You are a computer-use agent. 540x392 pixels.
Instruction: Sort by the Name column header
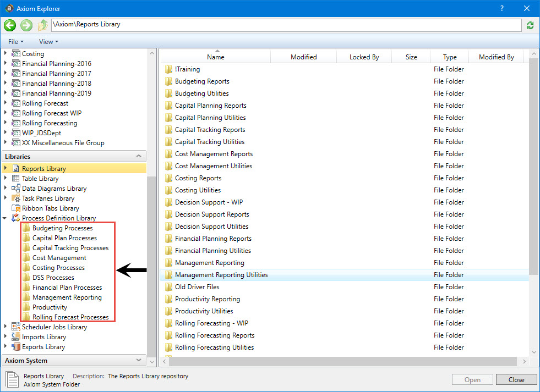point(215,57)
